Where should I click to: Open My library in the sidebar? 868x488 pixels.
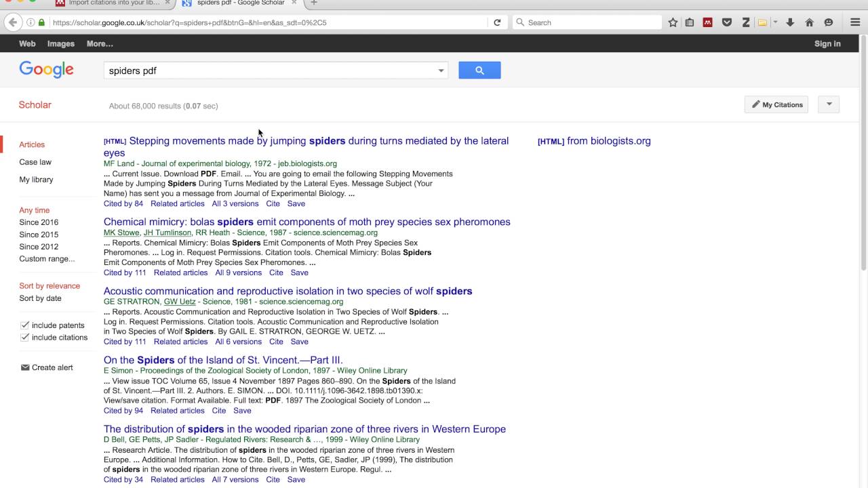[x=36, y=180]
